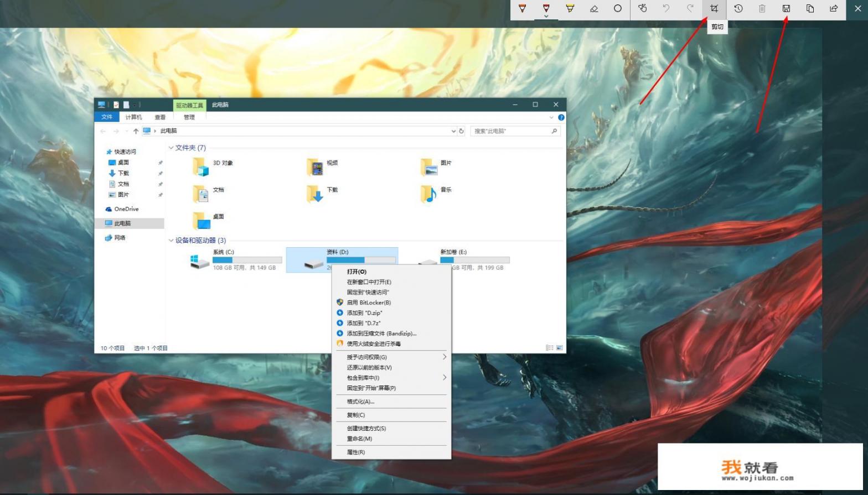Screen dimensions: 868x495
Task: Click the 资料 (D:) capacity bar
Action: [x=361, y=259]
